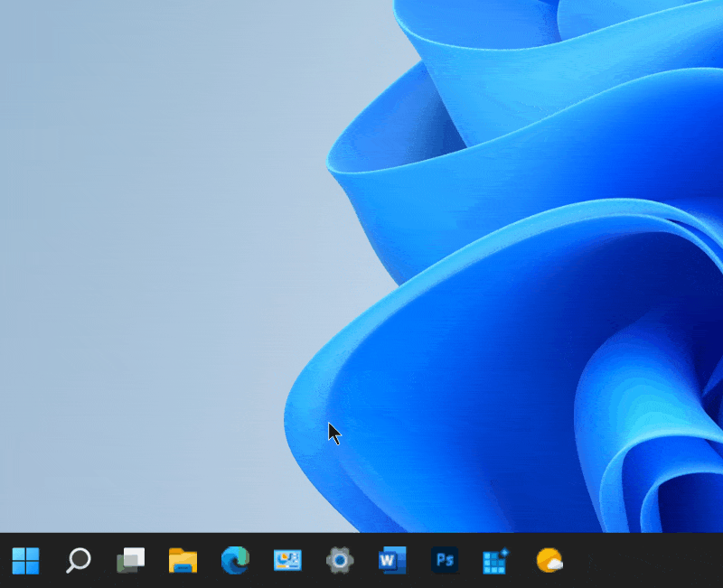Open the blue grid app icon
Viewport: 723px width, 588px height.
pyautogui.click(x=495, y=560)
